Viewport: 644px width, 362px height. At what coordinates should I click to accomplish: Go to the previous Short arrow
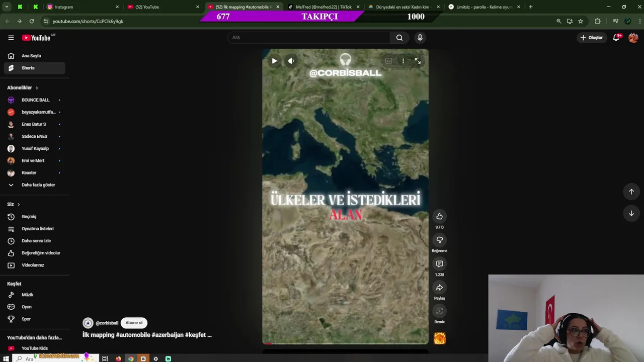tap(631, 192)
